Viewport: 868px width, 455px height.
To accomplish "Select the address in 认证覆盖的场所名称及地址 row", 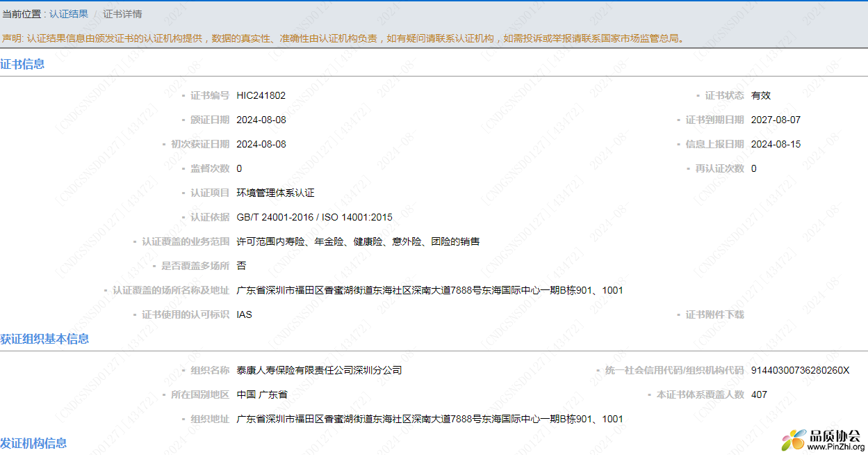I will click(x=429, y=290).
